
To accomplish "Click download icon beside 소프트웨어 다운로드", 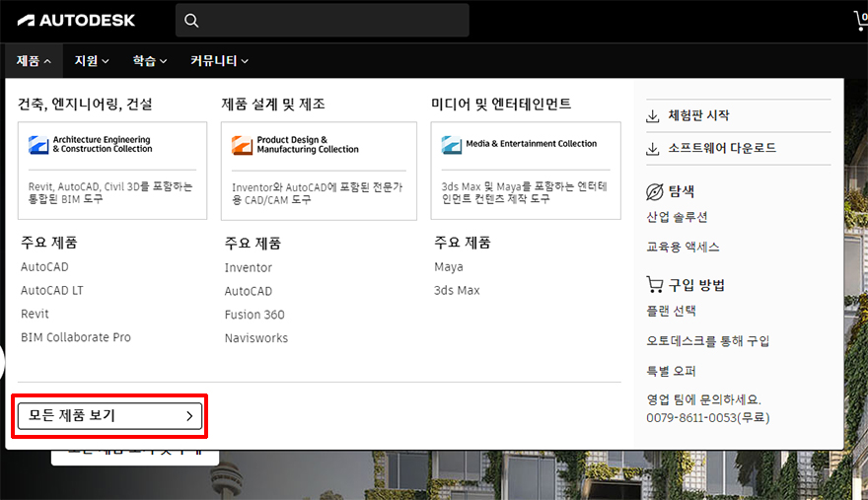I will tap(653, 148).
